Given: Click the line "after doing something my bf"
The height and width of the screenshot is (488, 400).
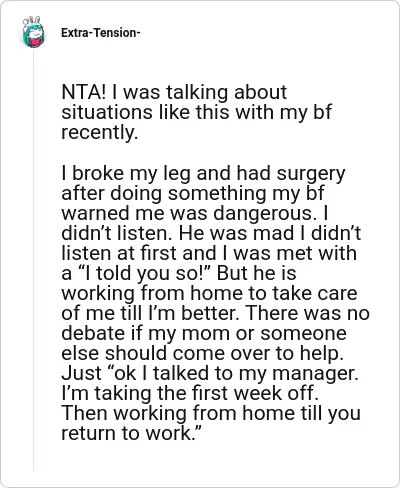Looking at the screenshot, I should coord(193,193).
